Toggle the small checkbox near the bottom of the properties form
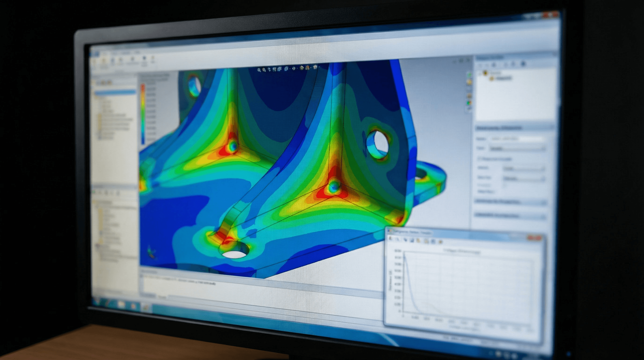Screen dimensions: 644x360 click(505, 185)
